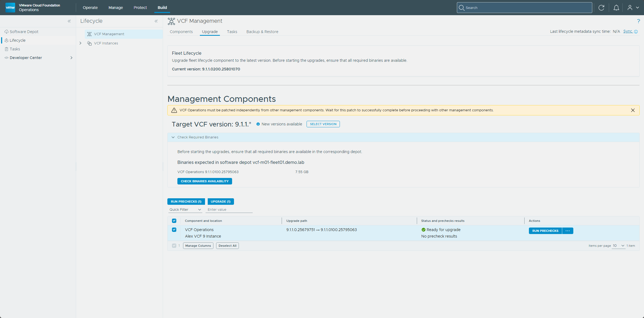Click CHECK BINARIES AVAILABILITY button
The height and width of the screenshot is (318, 644).
point(205,181)
